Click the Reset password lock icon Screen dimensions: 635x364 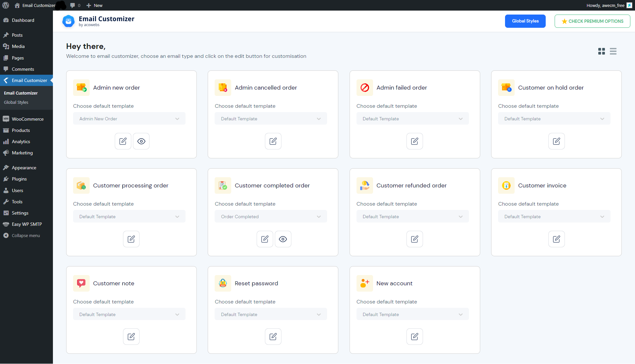(x=223, y=283)
